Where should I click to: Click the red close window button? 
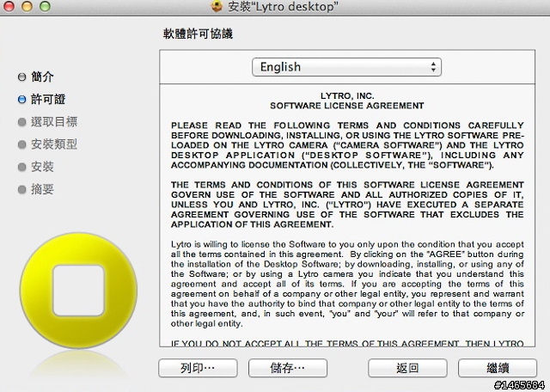pyautogui.click(x=9, y=6)
